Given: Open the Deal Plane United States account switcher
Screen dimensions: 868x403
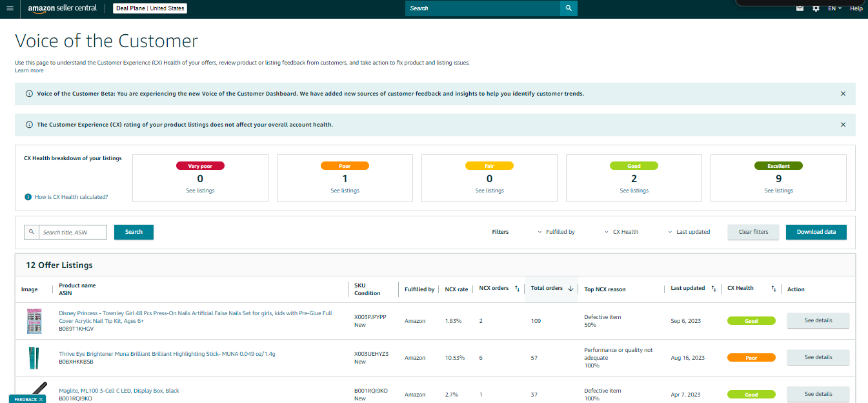Looking at the screenshot, I should (150, 8).
